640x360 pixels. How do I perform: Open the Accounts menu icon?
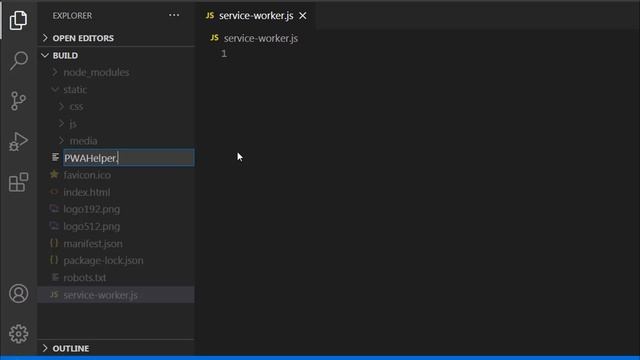[18, 293]
